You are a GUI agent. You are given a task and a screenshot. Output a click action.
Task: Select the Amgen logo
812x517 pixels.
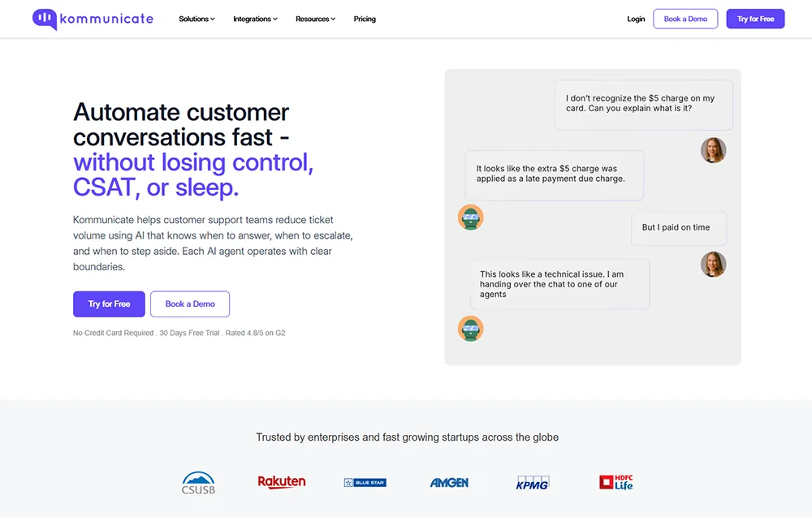(x=449, y=482)
